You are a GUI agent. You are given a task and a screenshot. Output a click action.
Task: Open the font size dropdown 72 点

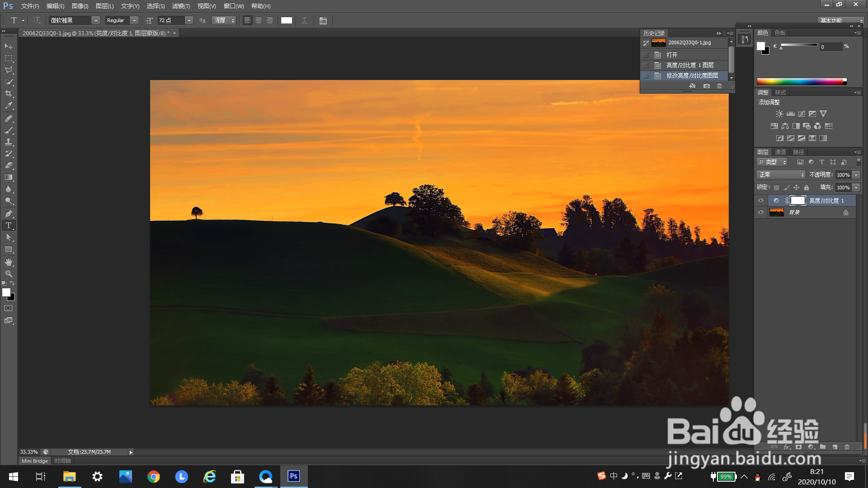click(189, 20)
